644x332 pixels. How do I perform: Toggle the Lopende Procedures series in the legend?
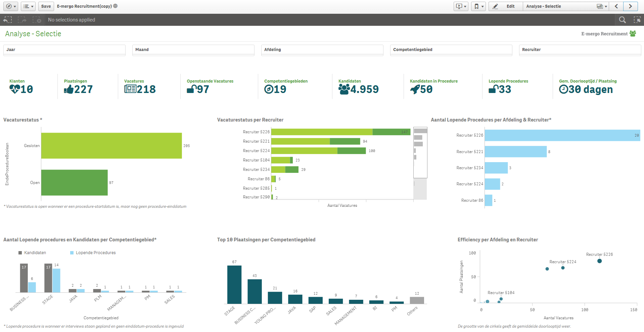pyautogui.click(x=95, y=252)
